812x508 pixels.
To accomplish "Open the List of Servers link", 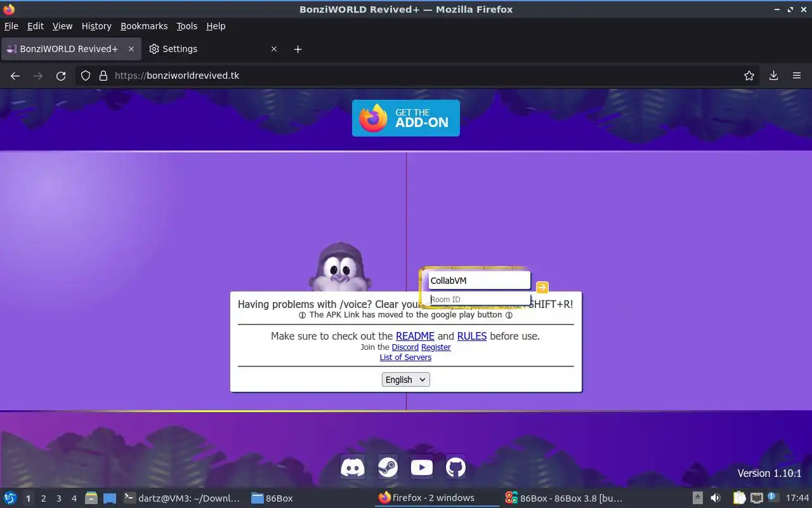I will point(405,358).
